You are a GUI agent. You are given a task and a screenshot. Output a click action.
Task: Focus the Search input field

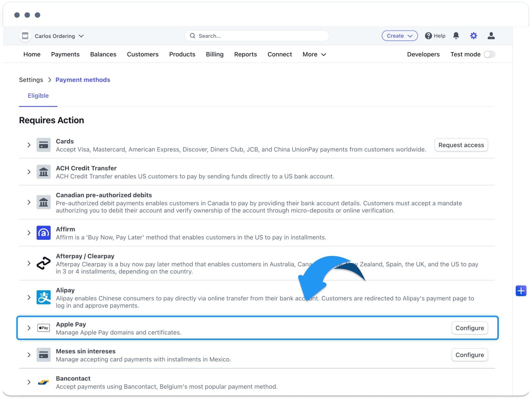click(x=257, y=36)
